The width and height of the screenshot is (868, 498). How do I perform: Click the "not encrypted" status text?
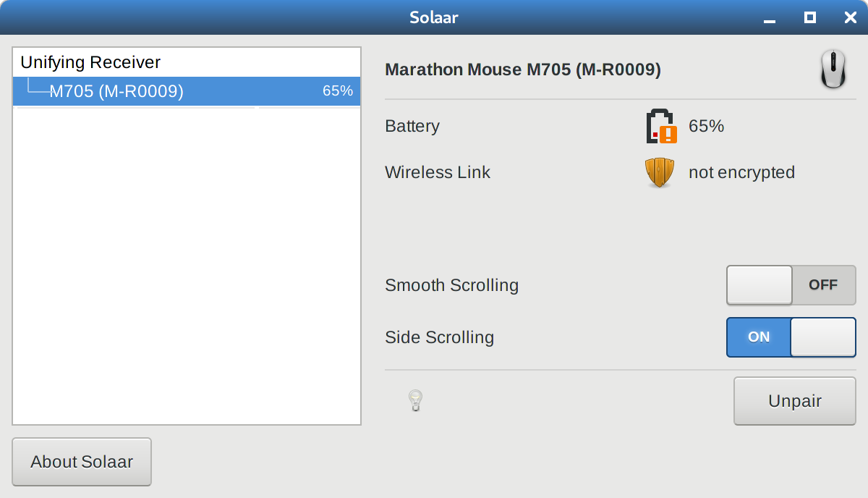[x=741, y=172]
